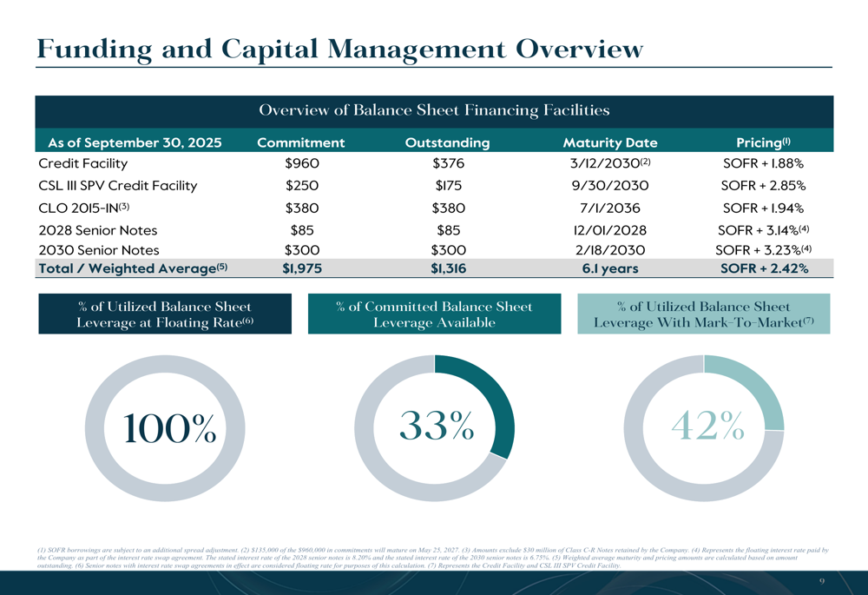Click the $1,316 total outstanding value

pos(448,268)
